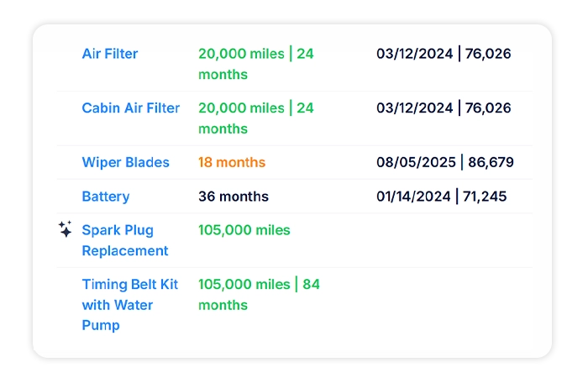Click the Cabin Air Filter interval text

pos(255,118)
